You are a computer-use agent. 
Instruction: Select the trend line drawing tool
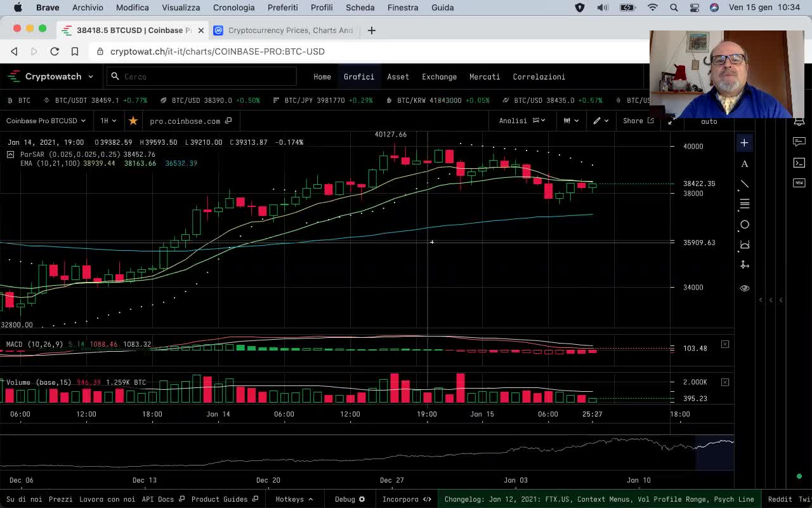(x=744, y=184)
